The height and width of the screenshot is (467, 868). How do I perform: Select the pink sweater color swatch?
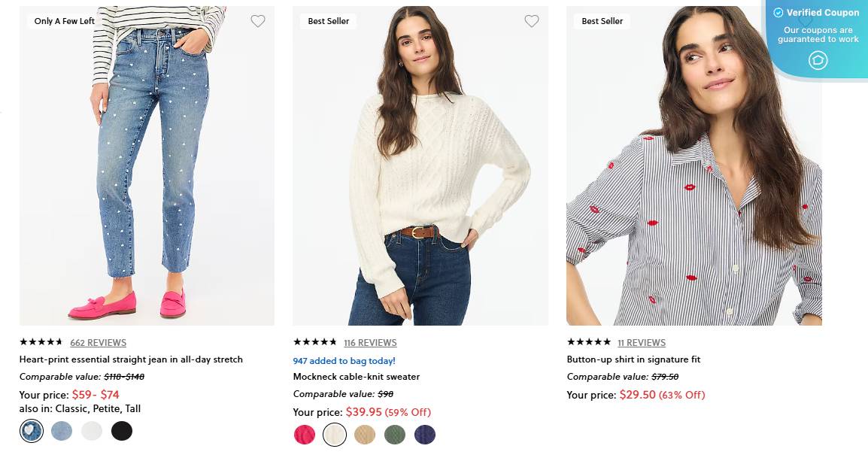[x=304, y=434]
